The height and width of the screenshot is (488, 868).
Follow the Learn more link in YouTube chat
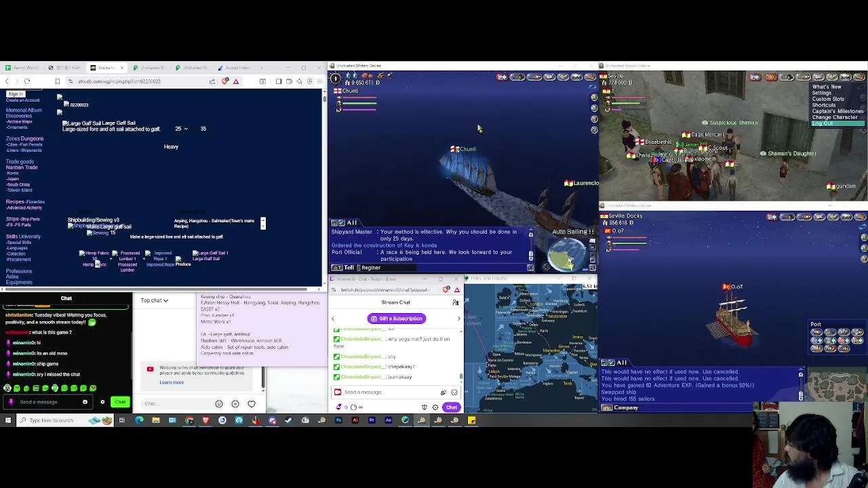(x=172, y=382)
